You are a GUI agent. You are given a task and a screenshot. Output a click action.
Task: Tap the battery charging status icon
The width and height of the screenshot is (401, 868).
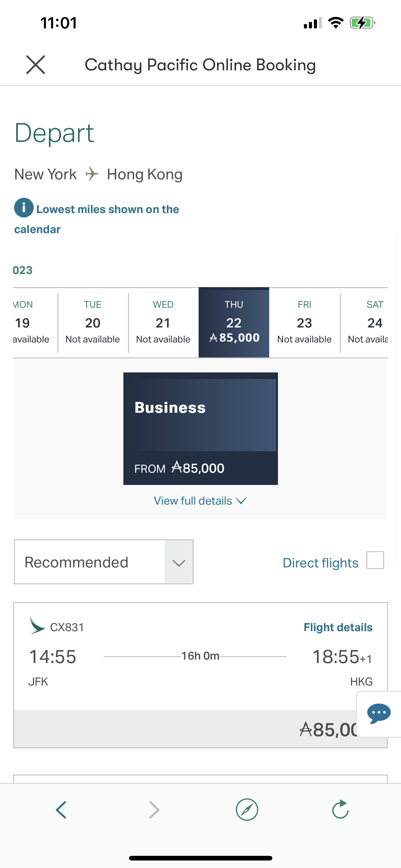point(362,23)
